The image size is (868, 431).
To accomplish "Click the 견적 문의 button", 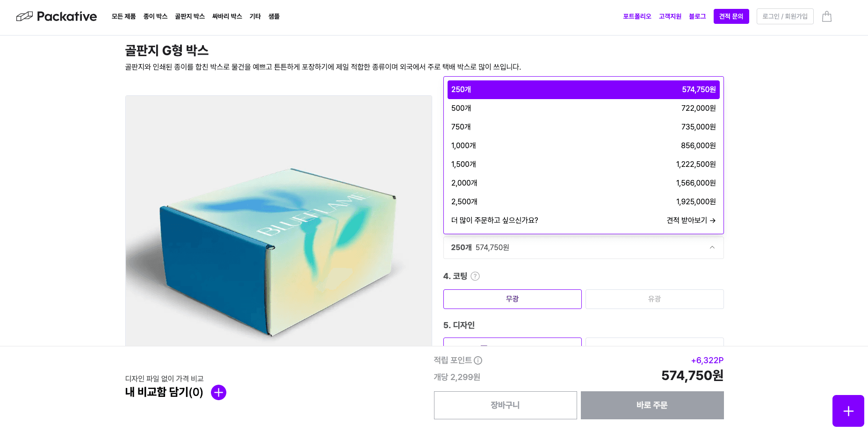I will 731,16.
